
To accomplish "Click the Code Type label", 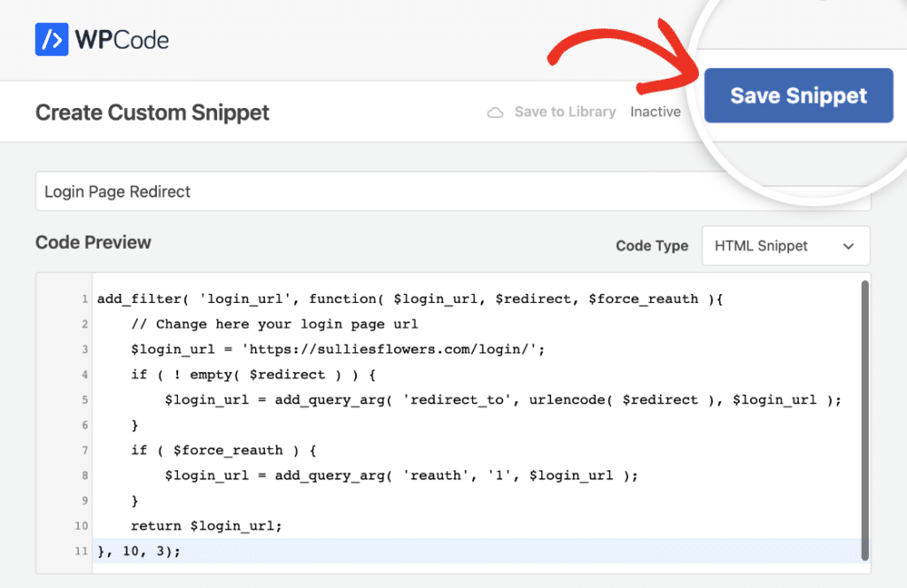I will tap(652, 246).
